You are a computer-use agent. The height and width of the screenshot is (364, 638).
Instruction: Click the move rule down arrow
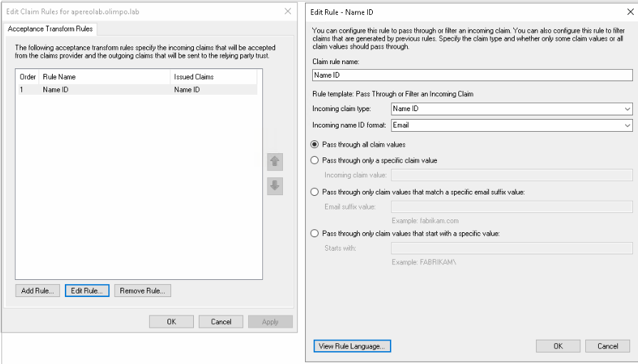click(x=275, y=186)
